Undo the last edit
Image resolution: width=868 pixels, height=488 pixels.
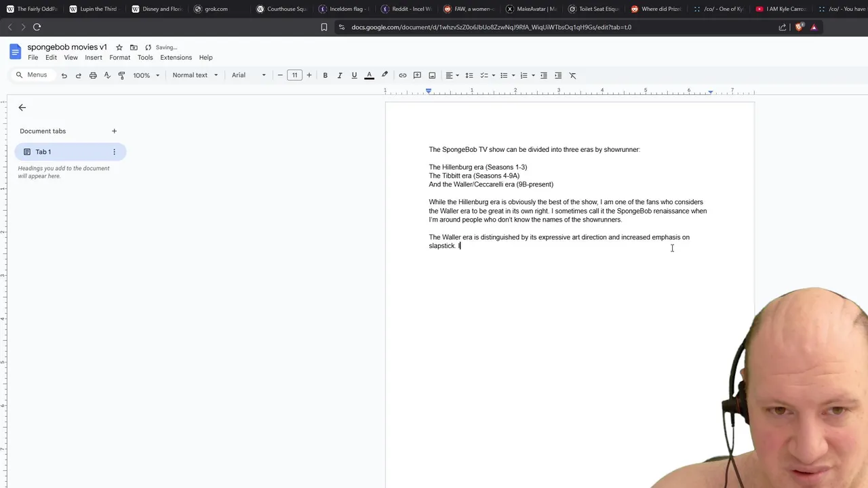click(64, 75)
